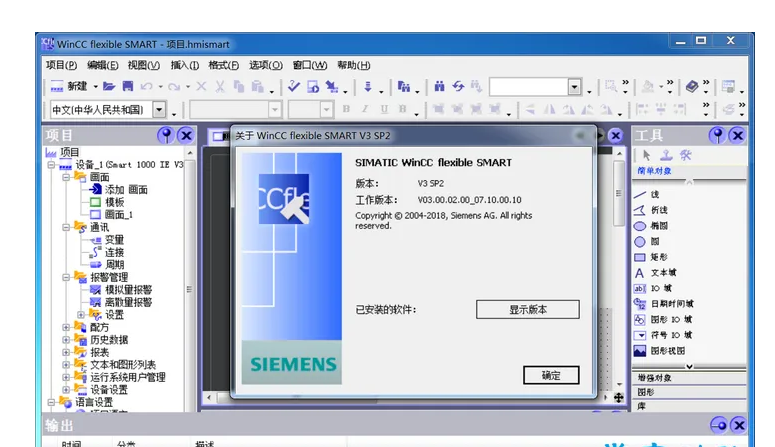This screenshot has width=775, height=447.
Task: Collapse the 报警管理 folder in project tree
Action: tap(66, 277)
